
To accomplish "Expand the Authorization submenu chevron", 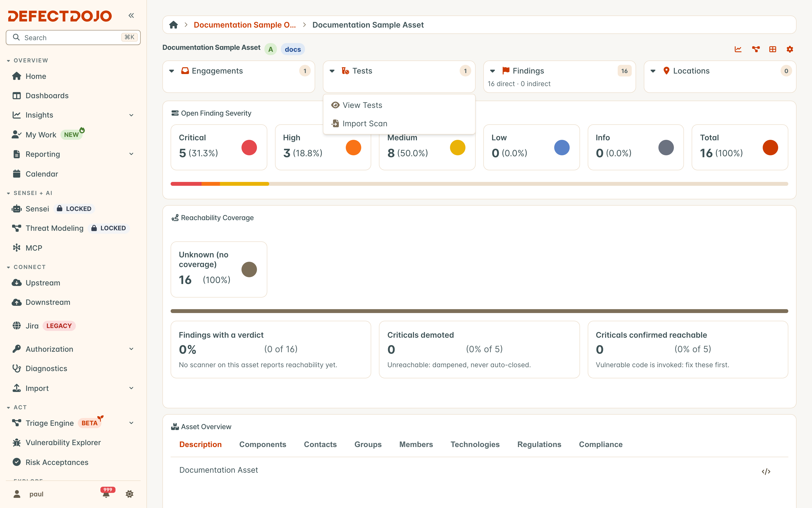I will [131, 349].
